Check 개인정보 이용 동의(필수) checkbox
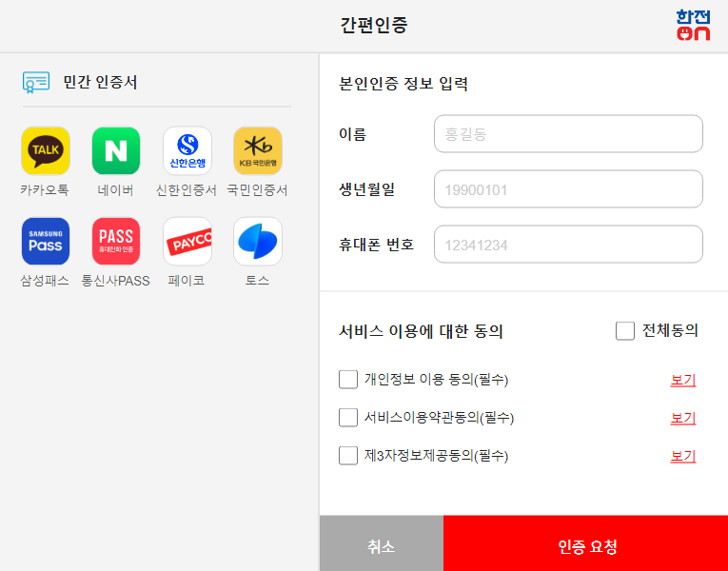This screenshot has width=728, height=571. pos(348,380)
